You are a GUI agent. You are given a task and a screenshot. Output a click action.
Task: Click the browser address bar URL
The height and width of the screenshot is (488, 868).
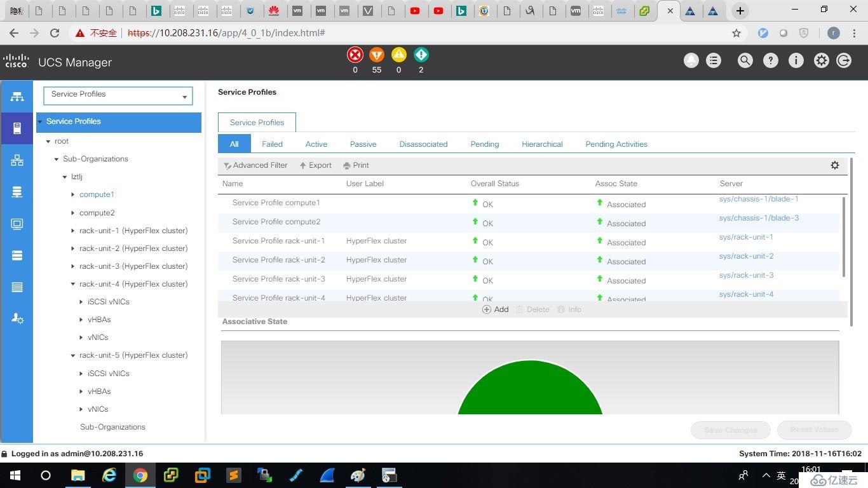tap(226, 33)
